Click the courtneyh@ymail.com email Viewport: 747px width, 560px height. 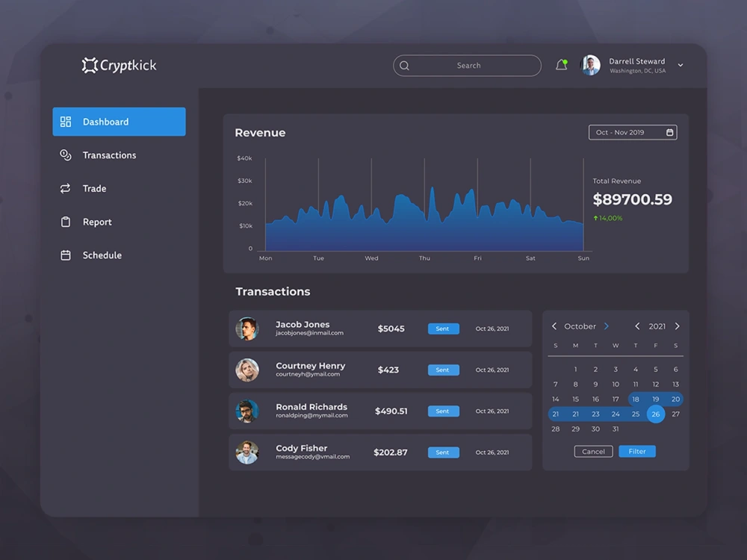[x=308, y=374]
